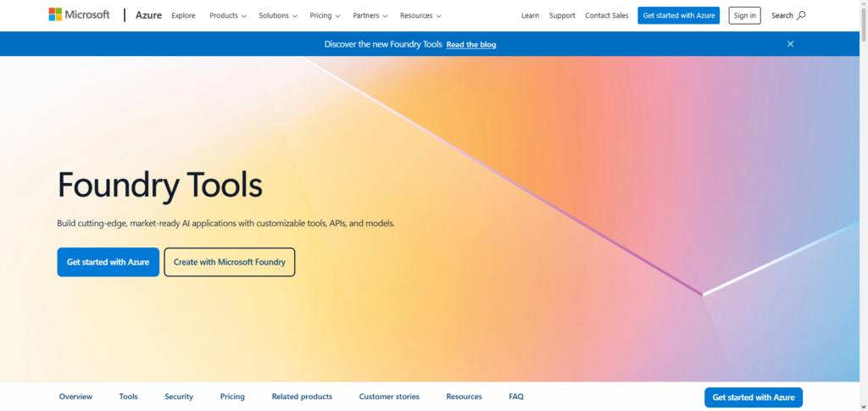Click the Foundry Tools heading
The image size is (868, 411).
click(x=160, y=186)
